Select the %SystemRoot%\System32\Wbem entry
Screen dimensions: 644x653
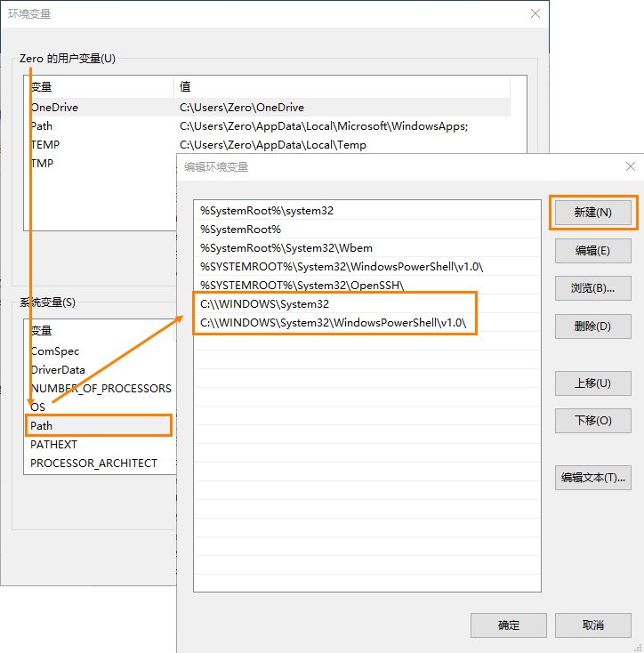tap(367, 248)
